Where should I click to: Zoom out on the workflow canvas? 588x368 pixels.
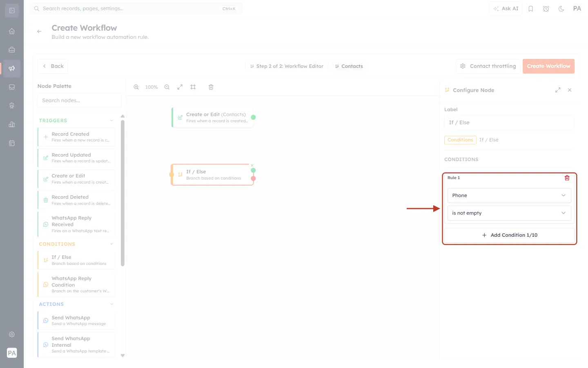pos(167,87)
